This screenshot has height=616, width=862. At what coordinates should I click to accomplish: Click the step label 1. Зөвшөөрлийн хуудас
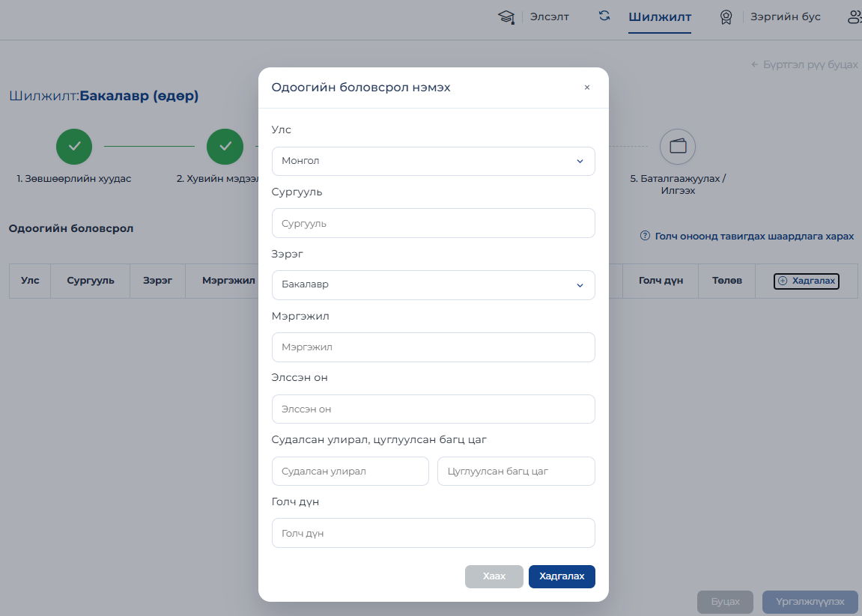point(73,179)
